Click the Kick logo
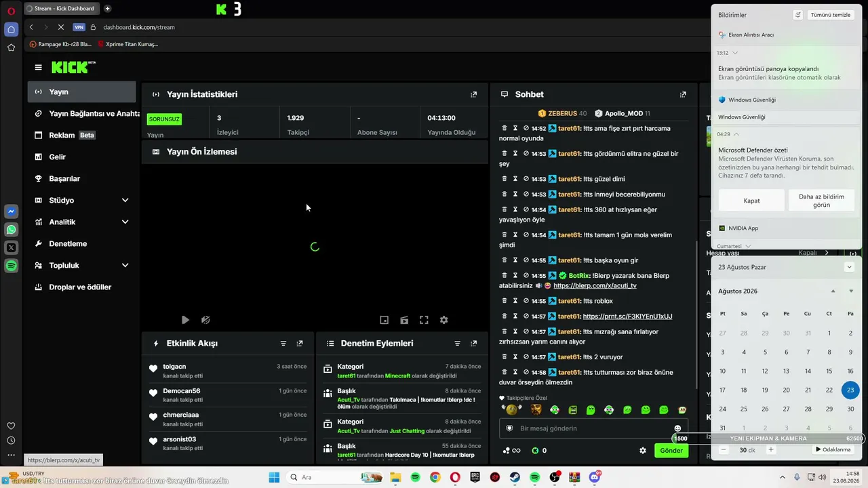Viewport: 868px width, 488px height. coord(73,67)
